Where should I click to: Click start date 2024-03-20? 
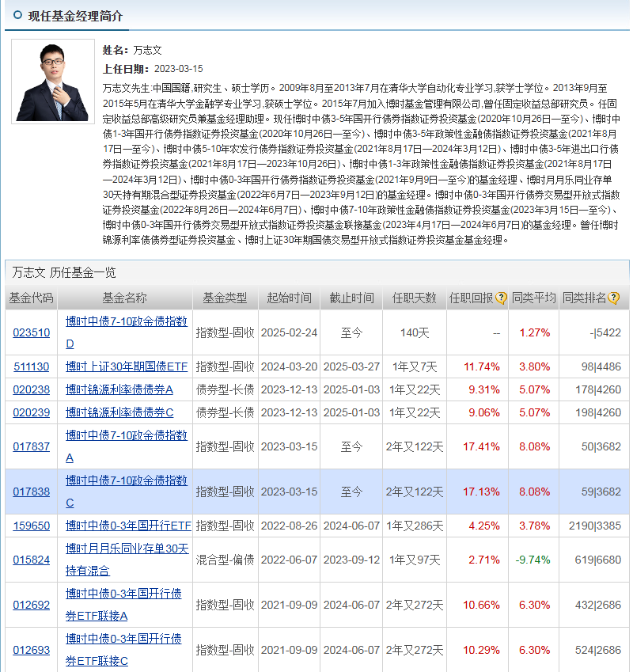(x=289, y=366)
